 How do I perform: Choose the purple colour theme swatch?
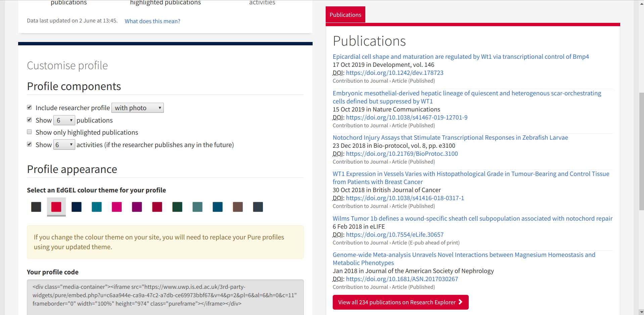pos(137,207)
